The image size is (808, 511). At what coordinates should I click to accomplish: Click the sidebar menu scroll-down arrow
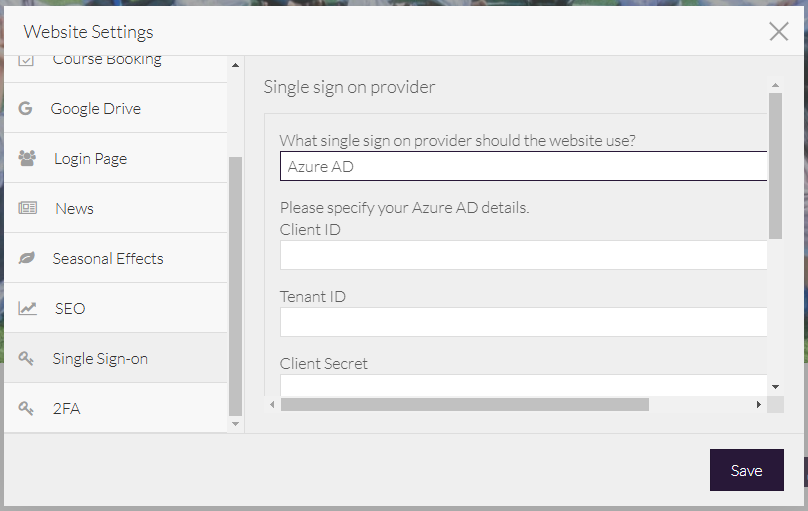236,424
